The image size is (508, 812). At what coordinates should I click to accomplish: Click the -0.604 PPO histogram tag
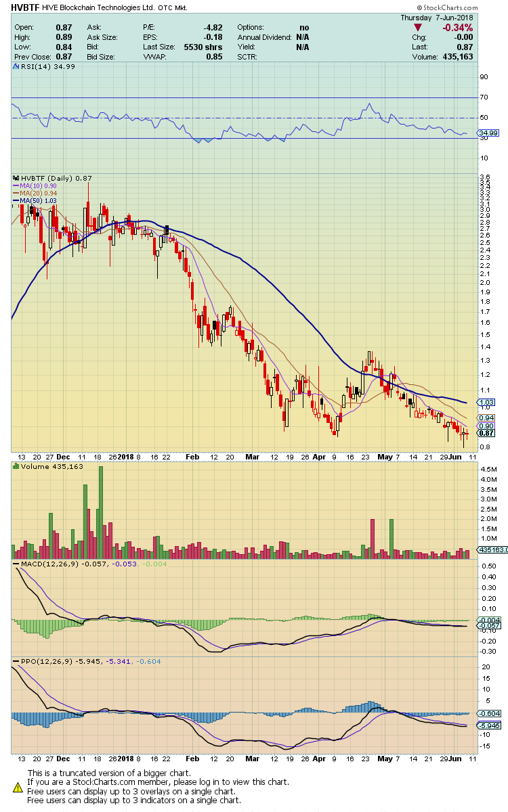(x=490, y=714)
